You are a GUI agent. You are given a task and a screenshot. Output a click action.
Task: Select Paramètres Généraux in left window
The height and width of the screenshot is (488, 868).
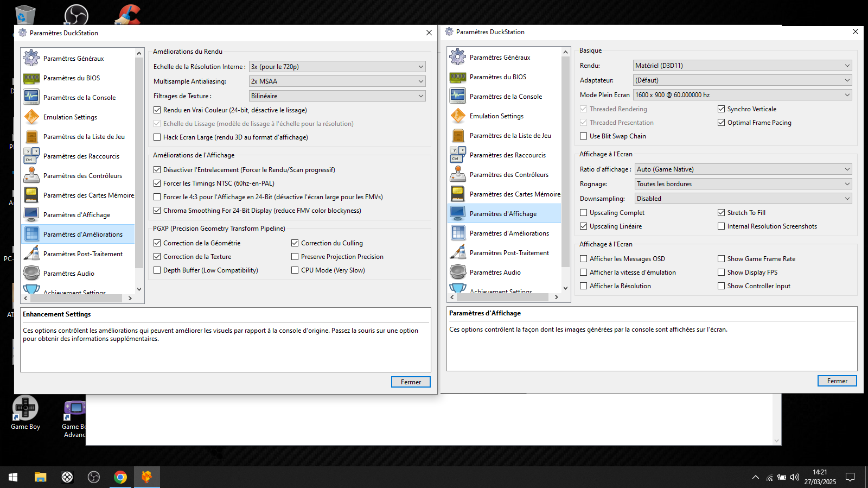(73, 59)
